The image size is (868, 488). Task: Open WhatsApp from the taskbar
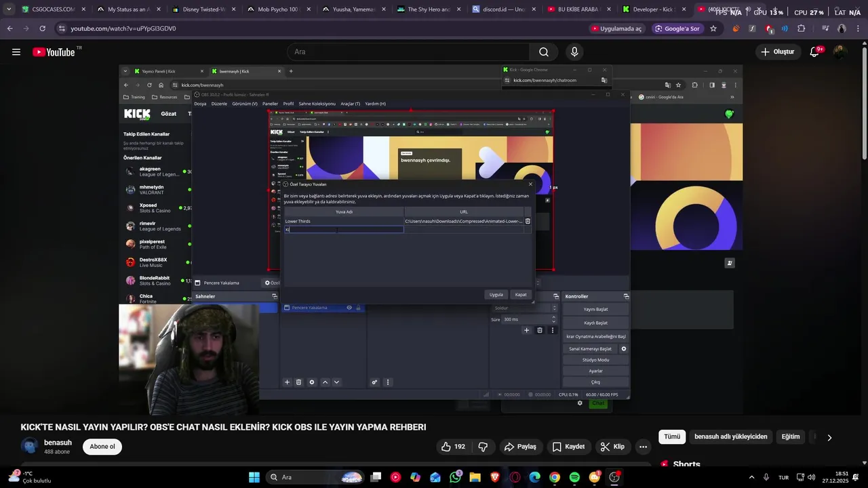[x=455, y=477]
